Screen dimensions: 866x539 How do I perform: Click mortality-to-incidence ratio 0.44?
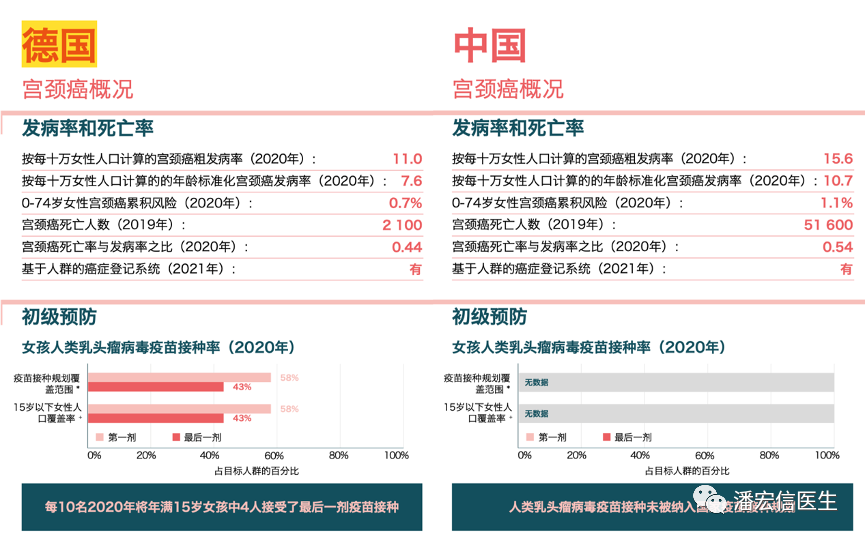point(407,247)
